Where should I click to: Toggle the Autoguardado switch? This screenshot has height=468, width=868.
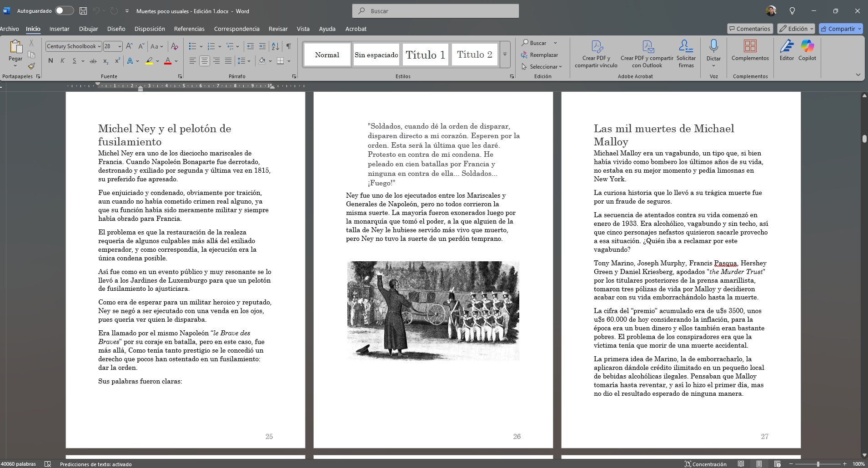pos(64,11)
